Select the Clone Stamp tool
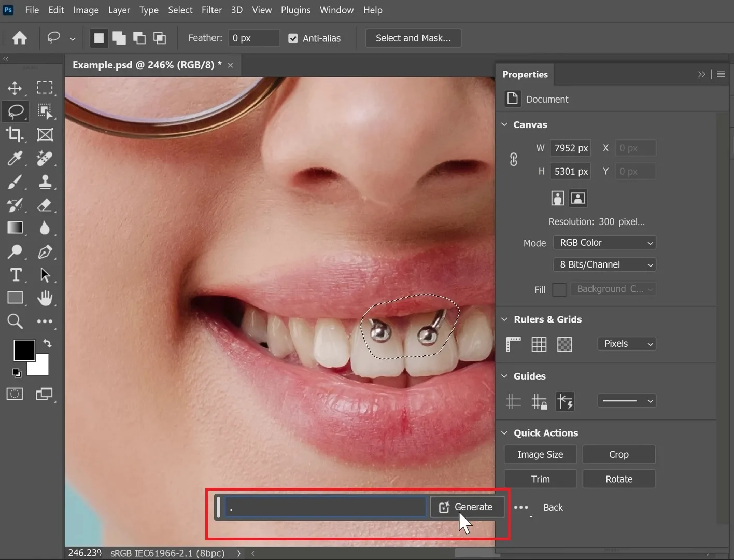The image size is (734, 560). [x=45, y=181]
